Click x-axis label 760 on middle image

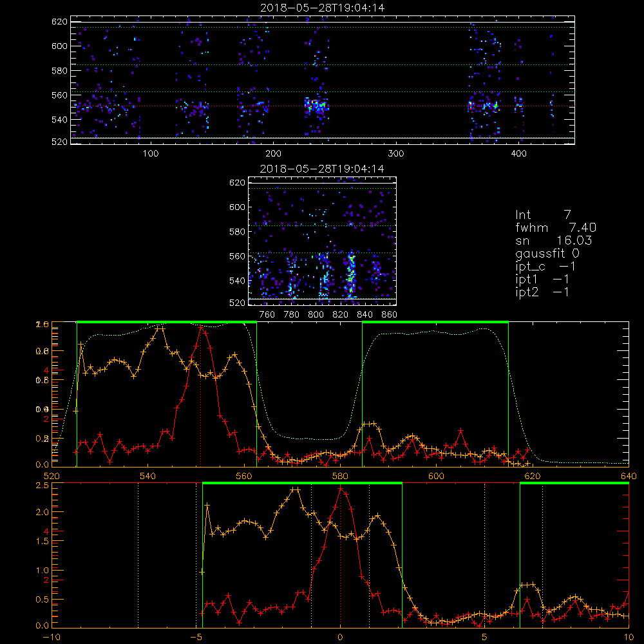pos(267,315)
